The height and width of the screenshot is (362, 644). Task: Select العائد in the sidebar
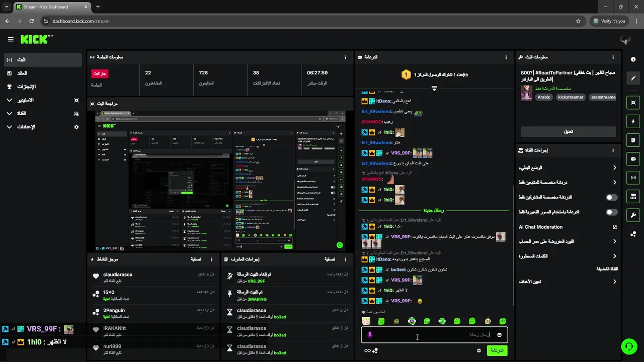43,73
